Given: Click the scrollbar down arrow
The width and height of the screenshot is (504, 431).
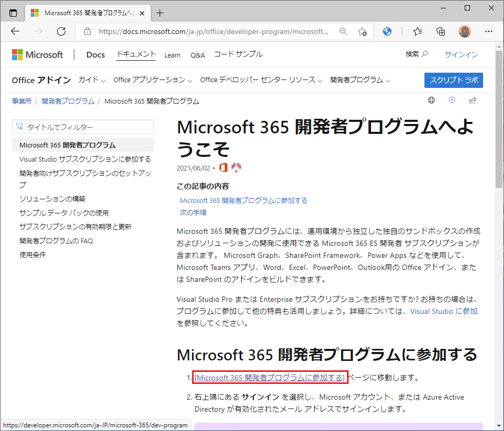Looking at the screenshot, I should tap(499, 426).
